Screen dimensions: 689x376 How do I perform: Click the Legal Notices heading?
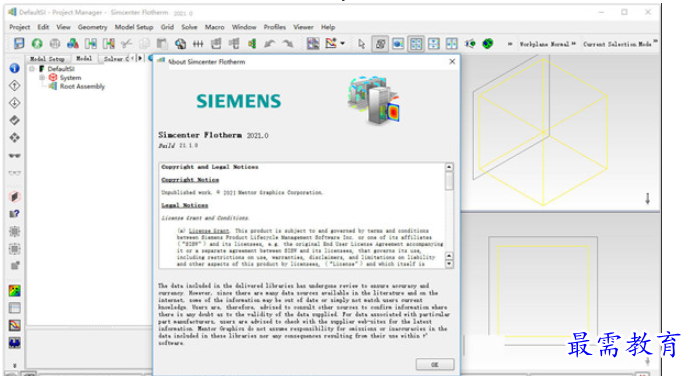pos(185,205)
